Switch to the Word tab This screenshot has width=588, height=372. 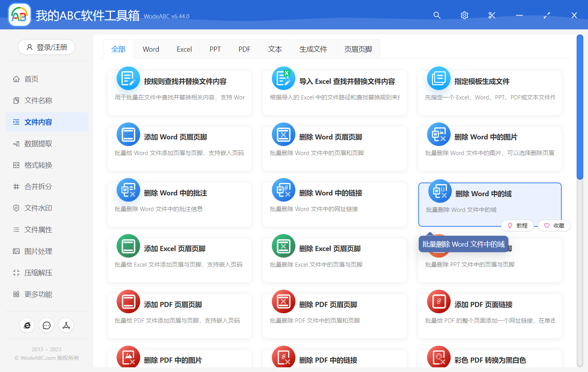click(x=151, y=49)
